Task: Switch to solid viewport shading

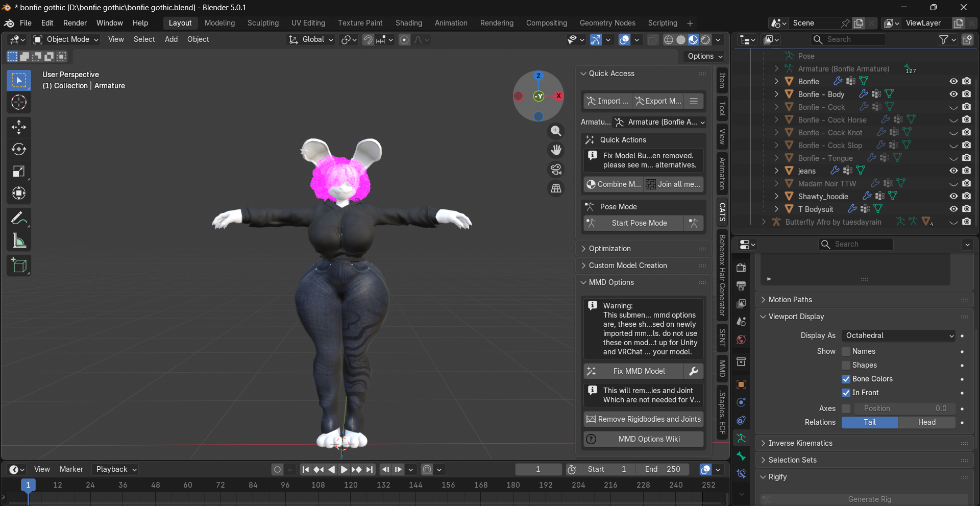Action: 680,40
